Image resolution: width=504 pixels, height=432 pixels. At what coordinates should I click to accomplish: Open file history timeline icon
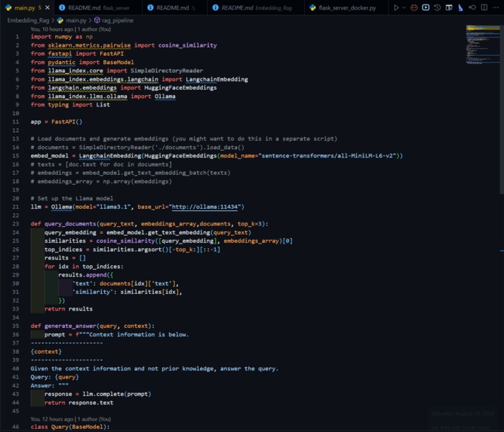437,8
